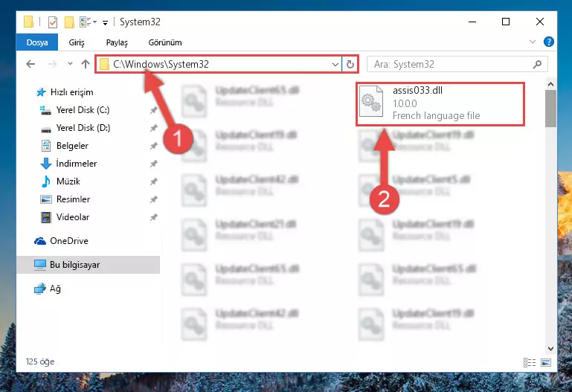Click the vertical scrollbar thumb
Viewport: 572px width, 392px height.
(551, 109)
